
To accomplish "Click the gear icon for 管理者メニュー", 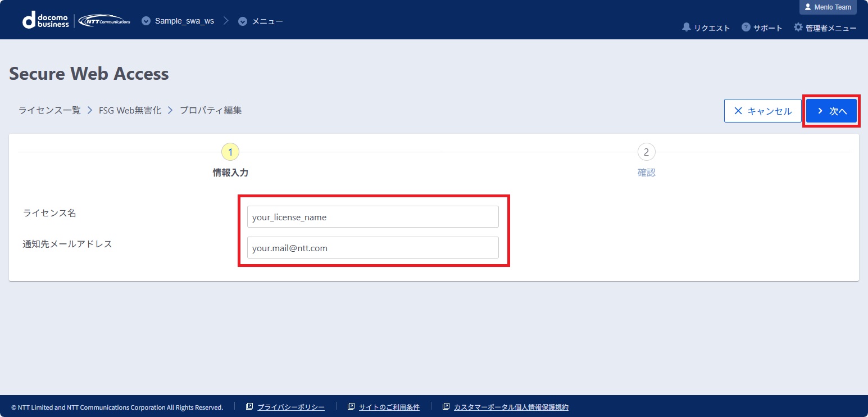I will pos(798,27).
